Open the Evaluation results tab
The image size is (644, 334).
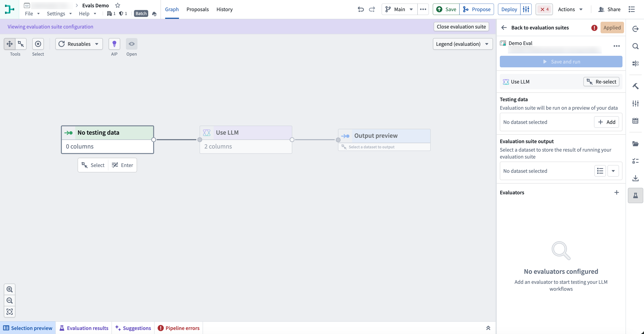click(x=84, y=328)
